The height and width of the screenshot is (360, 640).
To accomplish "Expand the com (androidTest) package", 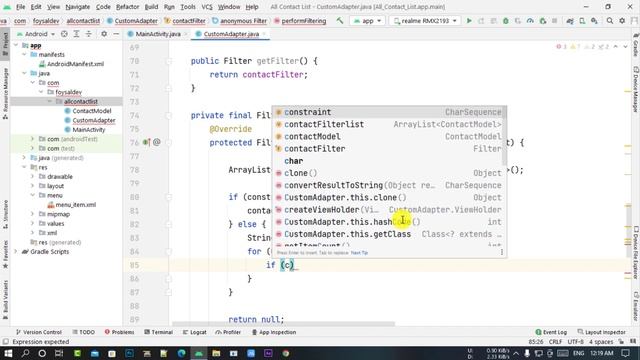I will [33, 139].
